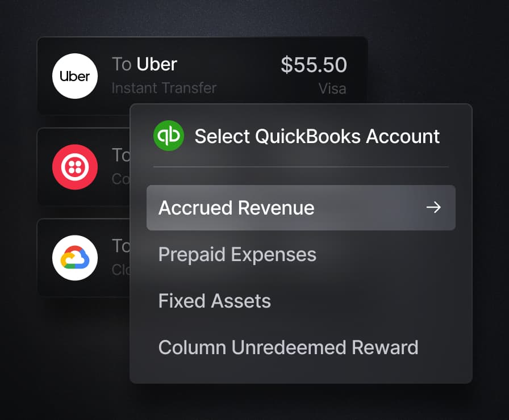Click the $55.50 transaction amount

coord(314,65)
